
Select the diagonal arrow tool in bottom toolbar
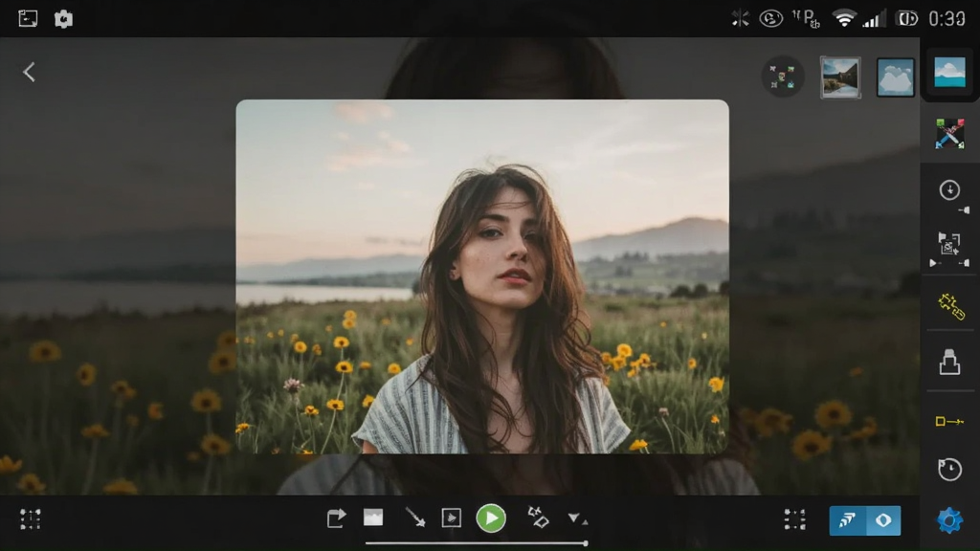point(415,518)
